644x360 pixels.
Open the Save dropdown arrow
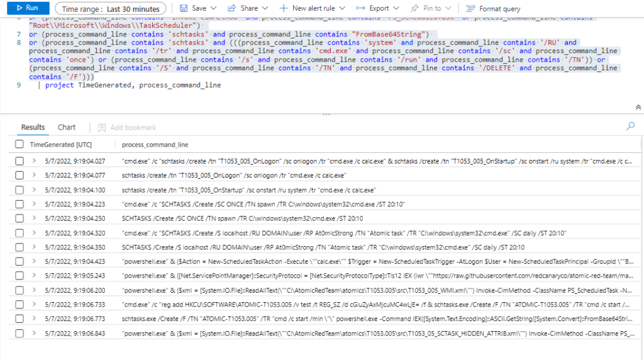(214, 9)
